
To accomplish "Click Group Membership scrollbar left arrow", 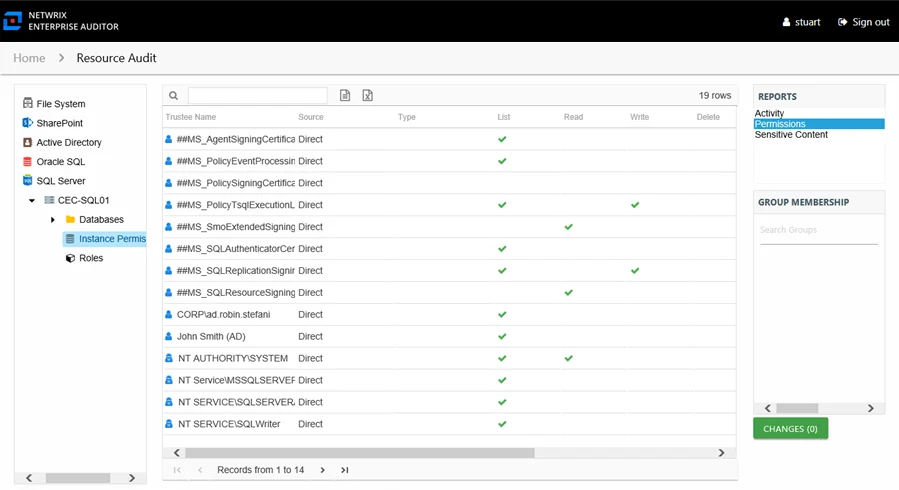I will pos(768,408).
